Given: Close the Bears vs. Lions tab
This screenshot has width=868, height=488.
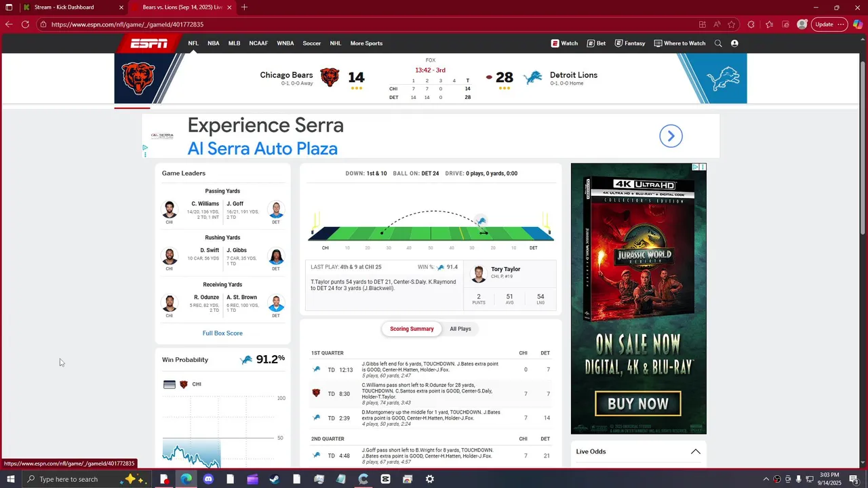Looking at the screenshot, I should point(229,7).
